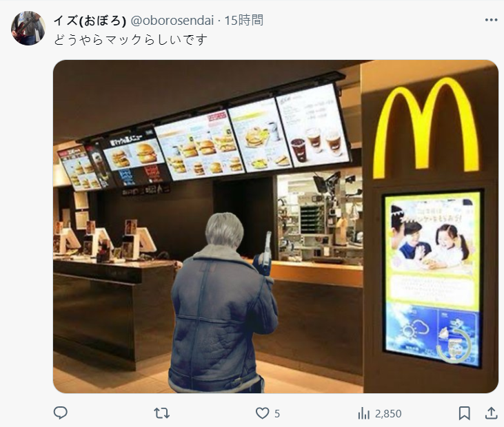This screenshot has width=504, height=427.
Task: Click the burger menu screens in photo
Action: [199, 146]
